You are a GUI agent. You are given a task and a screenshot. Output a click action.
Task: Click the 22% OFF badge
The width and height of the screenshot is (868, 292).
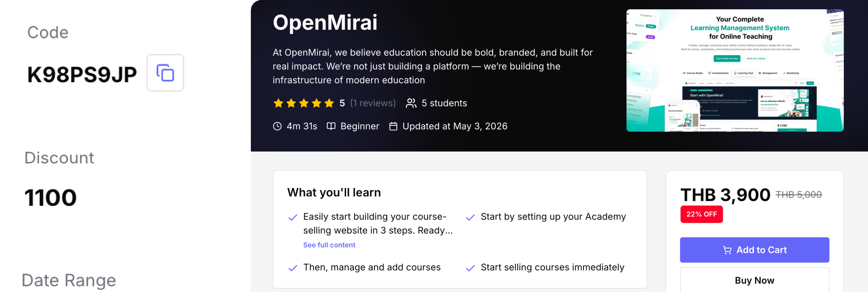tap(701, 214)
